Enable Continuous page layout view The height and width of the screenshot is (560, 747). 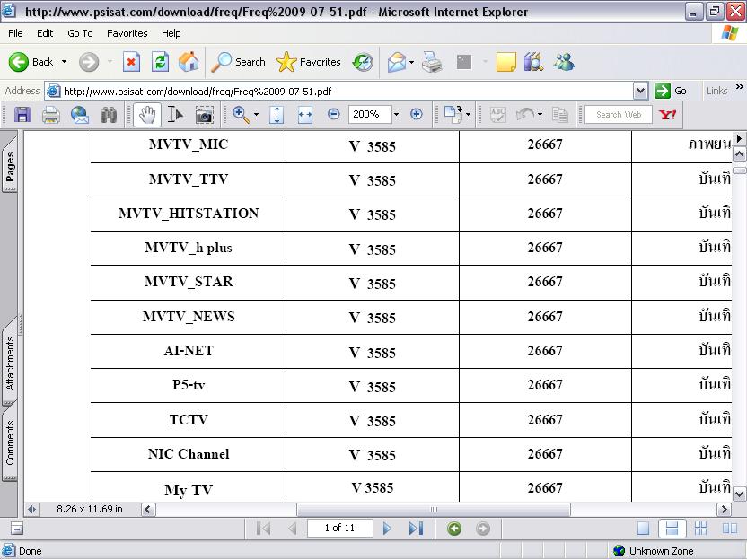point(672,528)
